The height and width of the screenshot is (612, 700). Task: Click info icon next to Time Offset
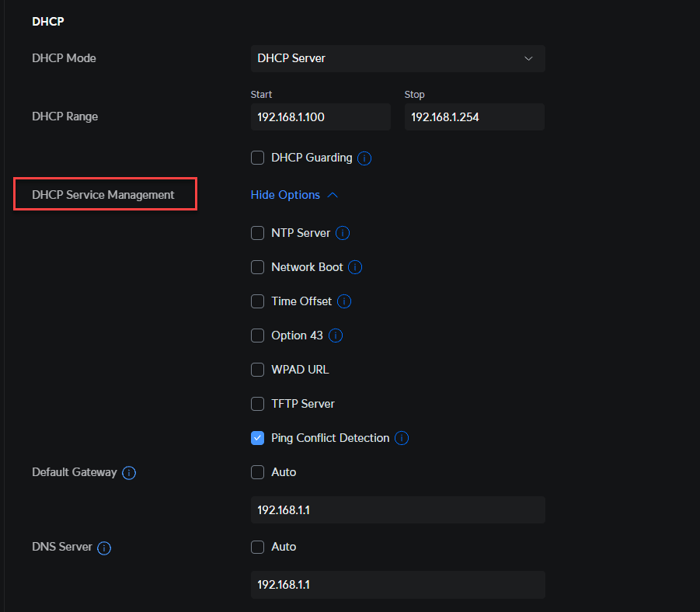(344, 301)
